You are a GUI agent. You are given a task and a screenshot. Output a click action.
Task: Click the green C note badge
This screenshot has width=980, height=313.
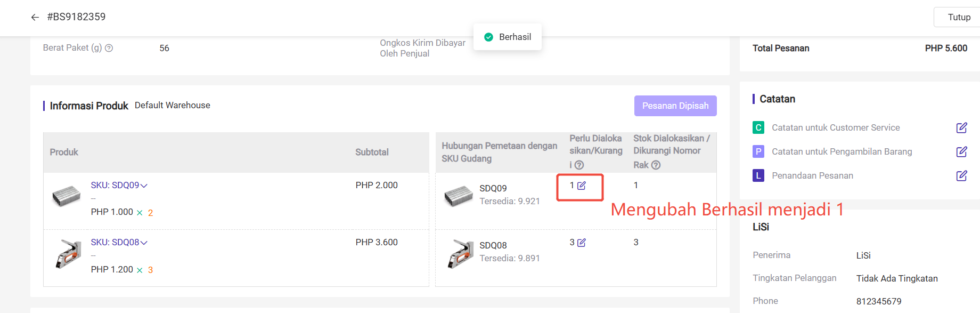coord(758,128)
